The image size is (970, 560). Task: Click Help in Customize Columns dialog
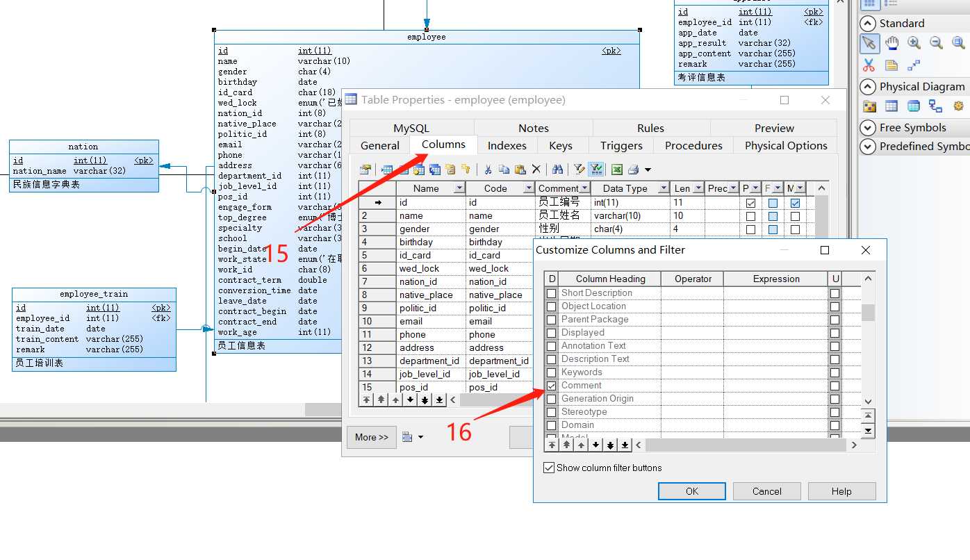click(x=841, y=491)
